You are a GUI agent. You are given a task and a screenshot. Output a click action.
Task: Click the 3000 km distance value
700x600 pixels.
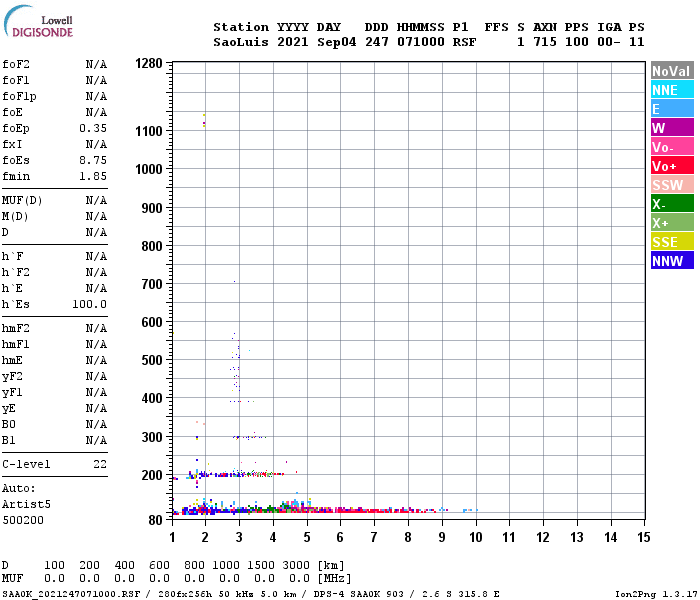296,566
